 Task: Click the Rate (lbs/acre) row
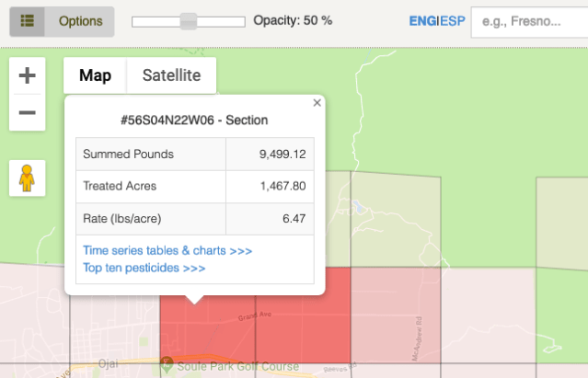pyautogui.click(x=194, y=219)
